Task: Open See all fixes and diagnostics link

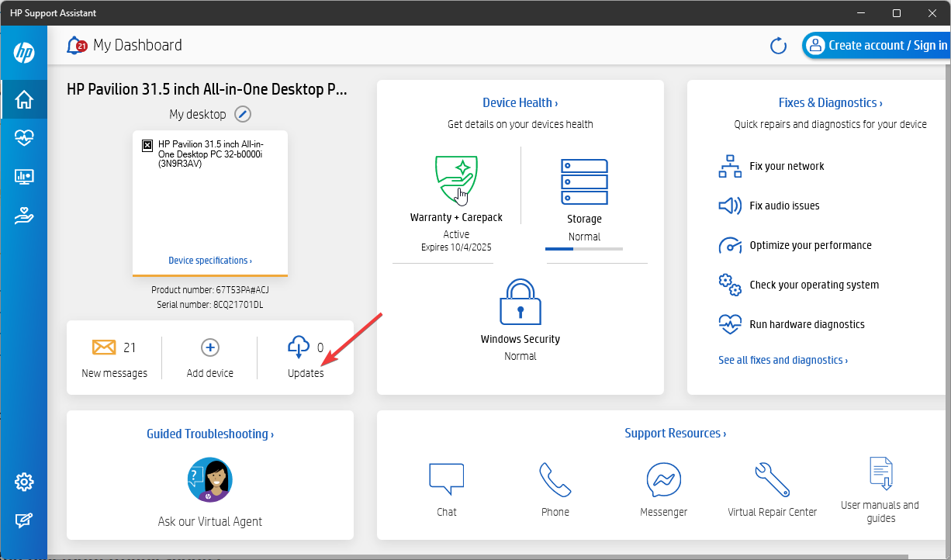Action: click(783, 360)
